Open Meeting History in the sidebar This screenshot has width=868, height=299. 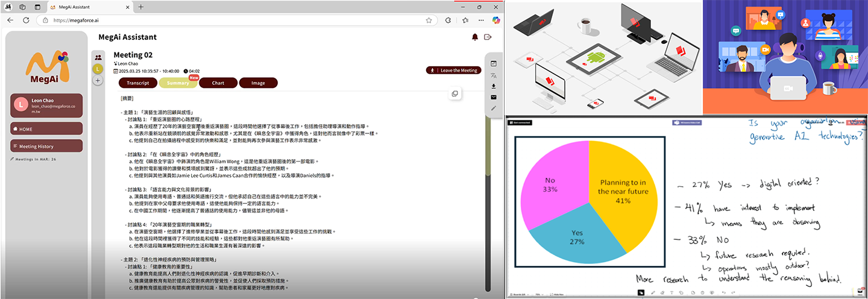coord(46,146)
